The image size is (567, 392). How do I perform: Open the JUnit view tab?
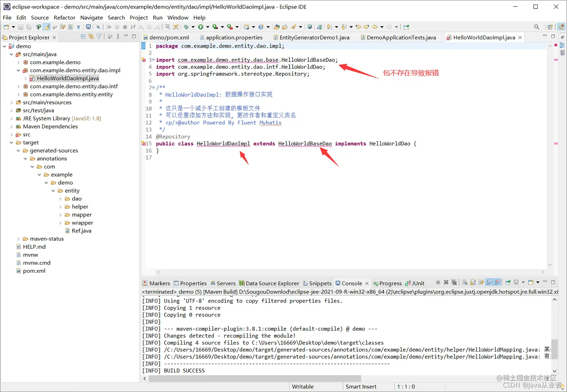pyautogui.click(x=415, y=283)
